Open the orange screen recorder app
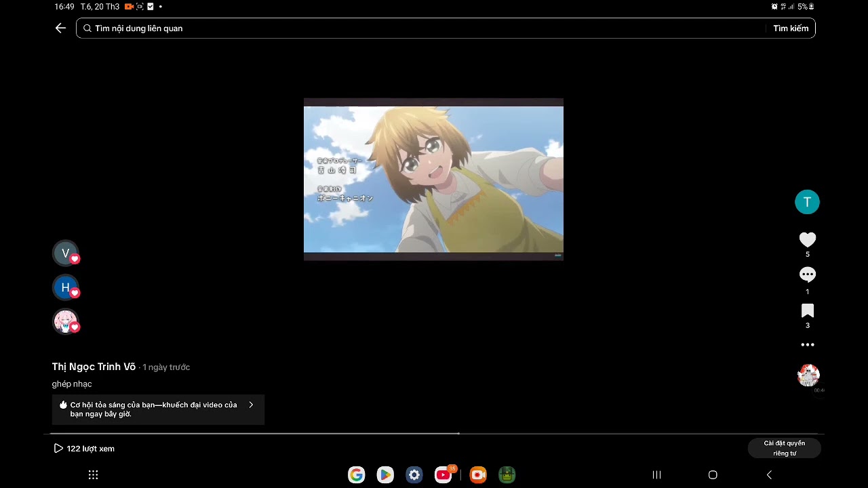Image resolution: width=868 pixels, height=488 pixels. [478, 475]
